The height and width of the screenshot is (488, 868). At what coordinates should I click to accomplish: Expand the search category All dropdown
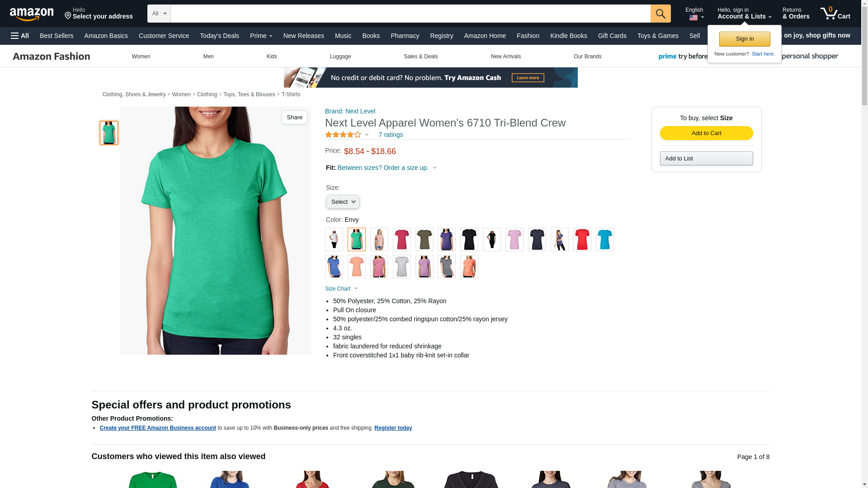click(x=159, y=14)
